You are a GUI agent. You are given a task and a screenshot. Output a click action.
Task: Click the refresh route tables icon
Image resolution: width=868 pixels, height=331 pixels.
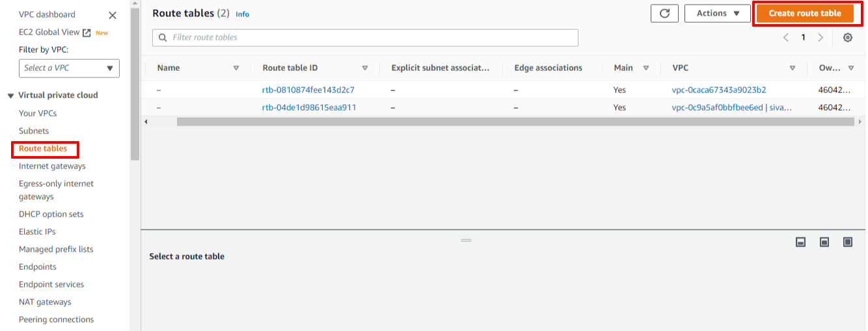(664, 13)
